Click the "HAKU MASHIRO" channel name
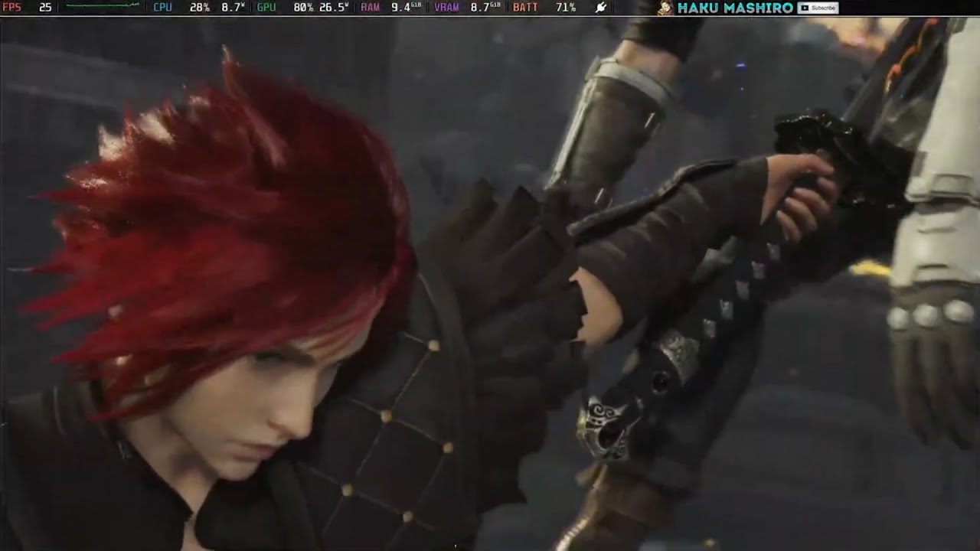Viewport: 980px width, 551px height. click(x=735, y=8)
